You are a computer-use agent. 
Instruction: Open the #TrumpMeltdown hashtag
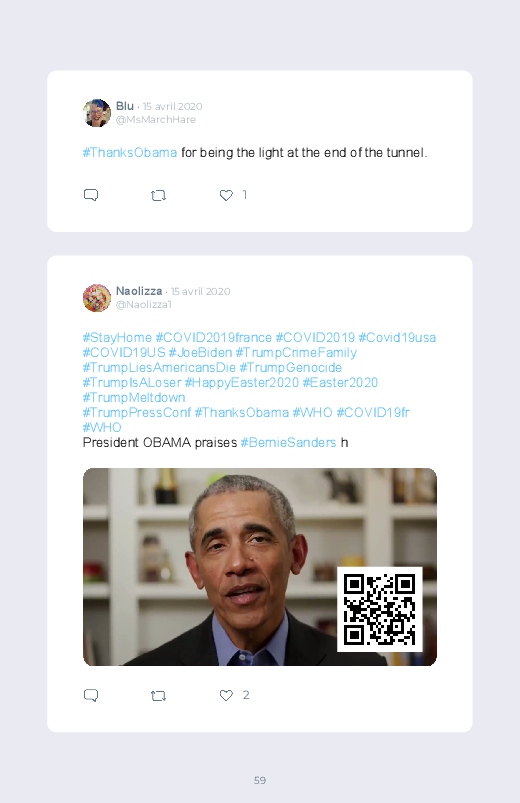[x=134, y=397]
